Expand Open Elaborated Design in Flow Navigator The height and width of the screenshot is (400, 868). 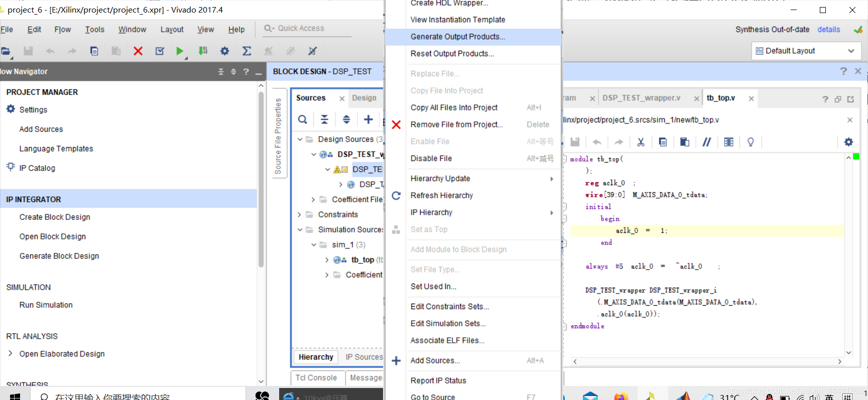[x=10, y=353]
